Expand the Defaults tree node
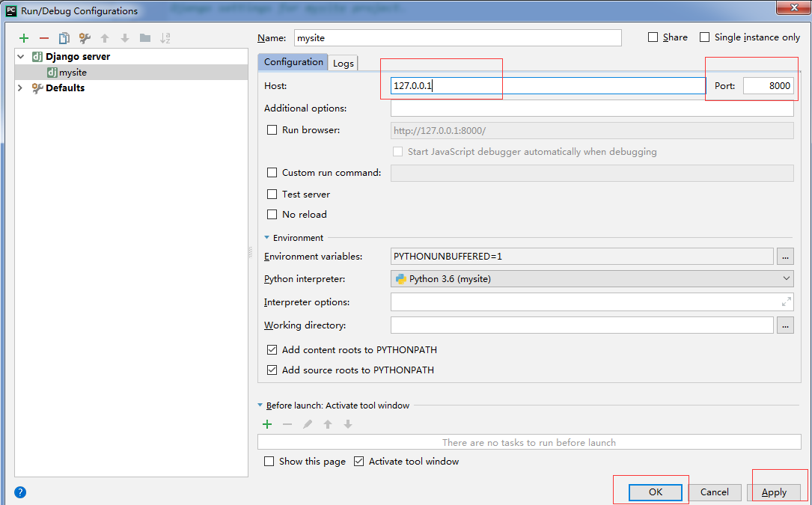The height and width of the screenshot is (505, 812). (x=21, y=88)
